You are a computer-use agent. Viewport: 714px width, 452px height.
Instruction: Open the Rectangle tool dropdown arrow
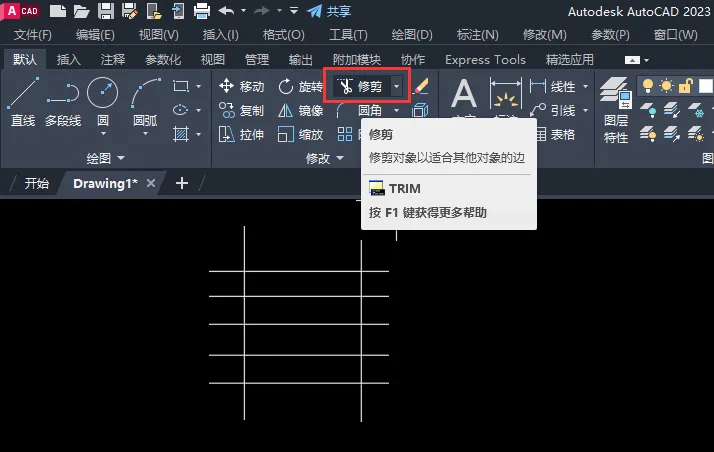point(199,86)
